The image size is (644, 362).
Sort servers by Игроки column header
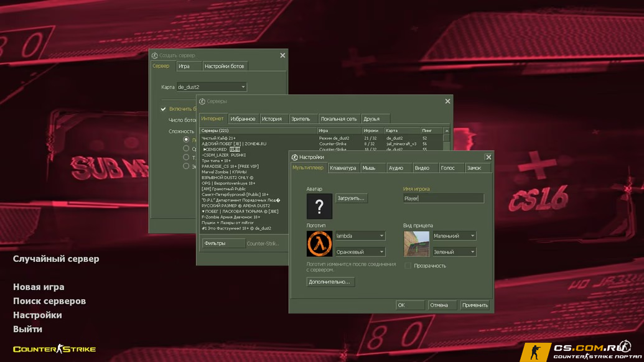click(x=373, y=131)
